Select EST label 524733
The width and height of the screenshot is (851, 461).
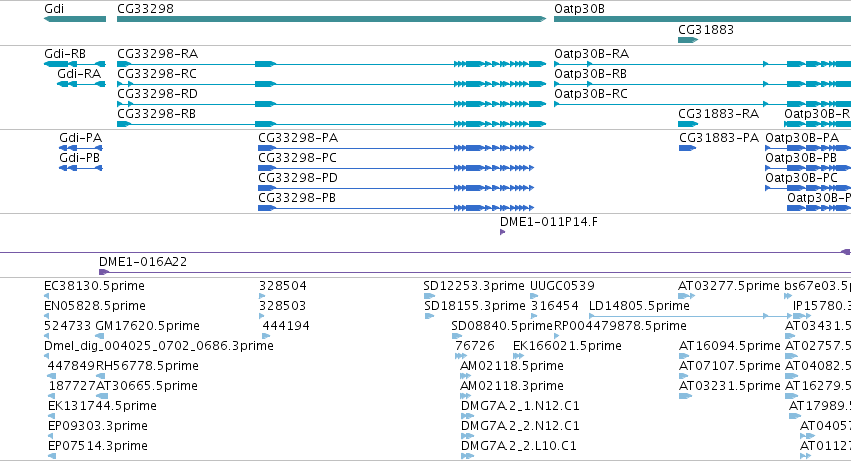[67, 326]
